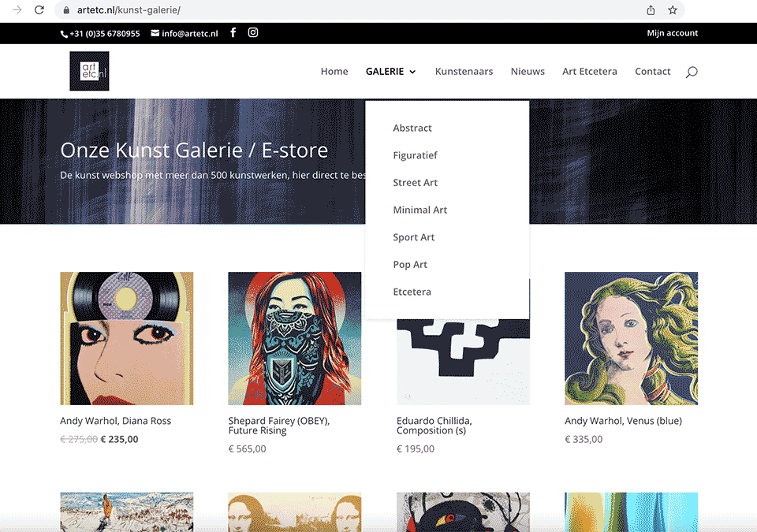Choose Minimal Art category
Screen dimensions: 757x532
420,210
